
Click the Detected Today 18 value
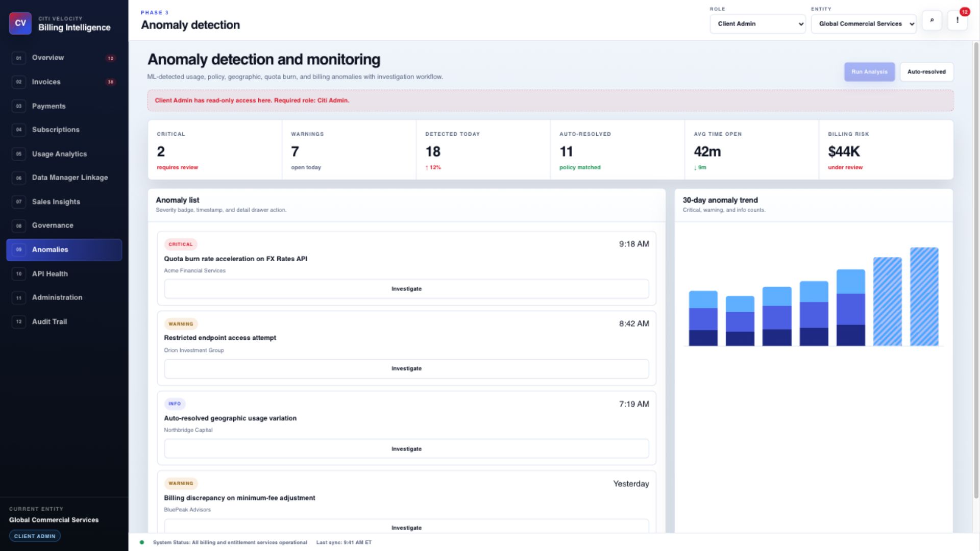(433, 152)
